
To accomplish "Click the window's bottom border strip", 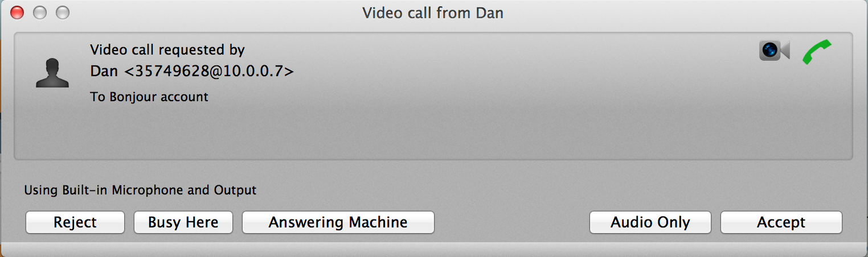I will click(434, 249).
